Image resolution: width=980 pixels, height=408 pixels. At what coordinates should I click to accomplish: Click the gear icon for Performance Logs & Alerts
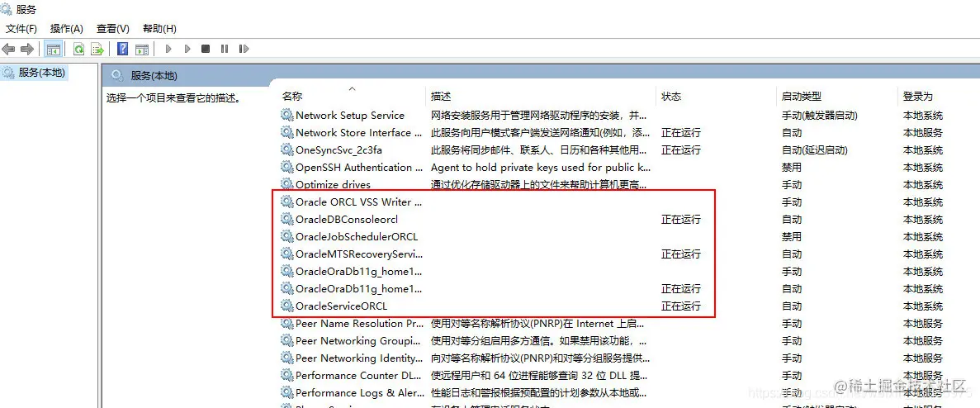click(x=286, y=393)
